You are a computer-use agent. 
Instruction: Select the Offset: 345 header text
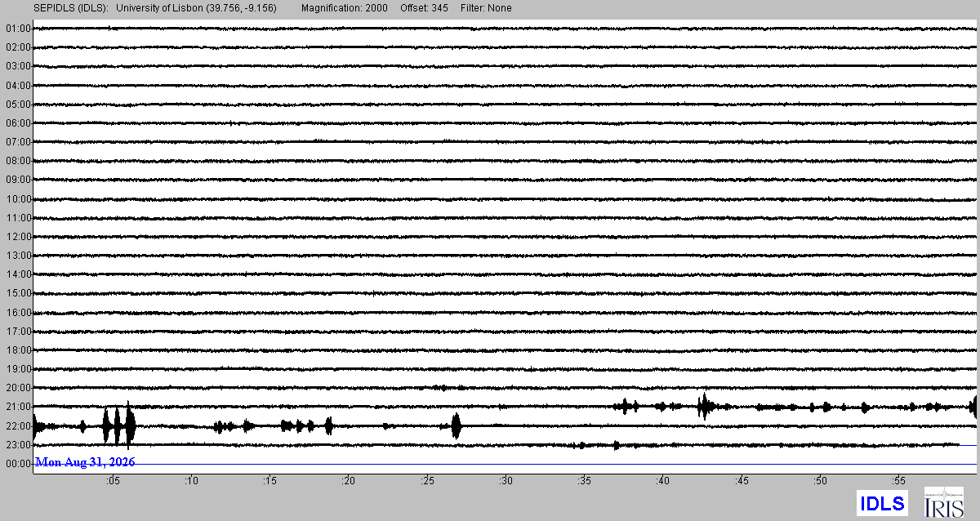[x=424, y=8]
